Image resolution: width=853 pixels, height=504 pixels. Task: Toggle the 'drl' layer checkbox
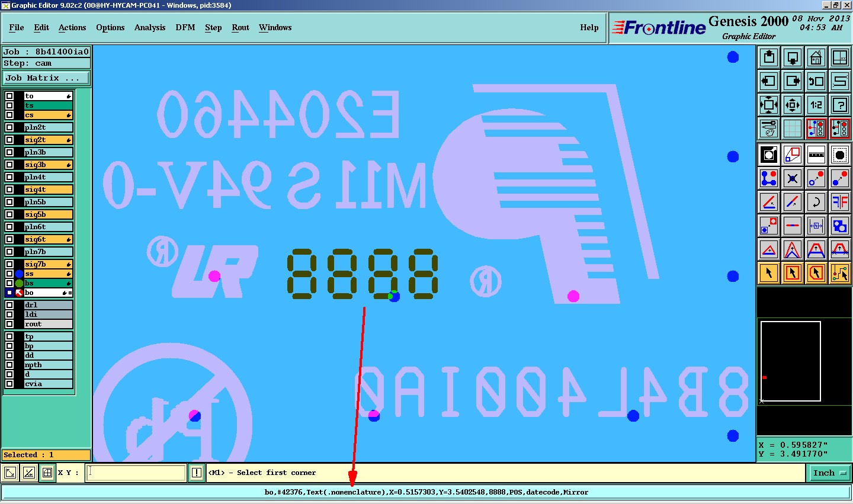pos(9,305)
